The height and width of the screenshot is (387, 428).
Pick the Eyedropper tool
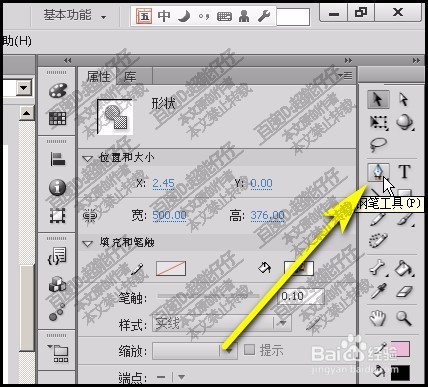click(378, 291)
